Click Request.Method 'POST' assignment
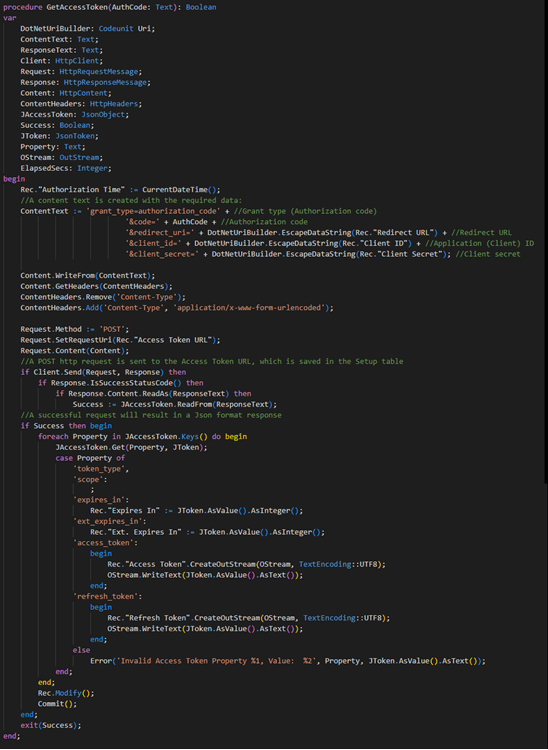548x750 pixels. click(x=75, y=330)
